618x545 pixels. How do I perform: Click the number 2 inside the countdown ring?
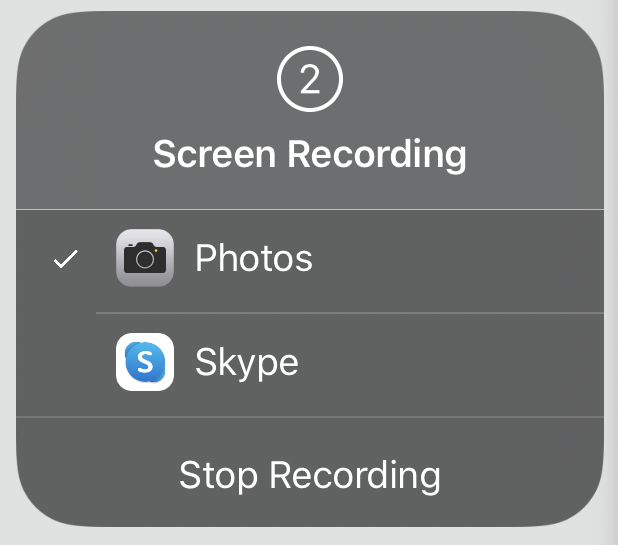pos(310,79)
